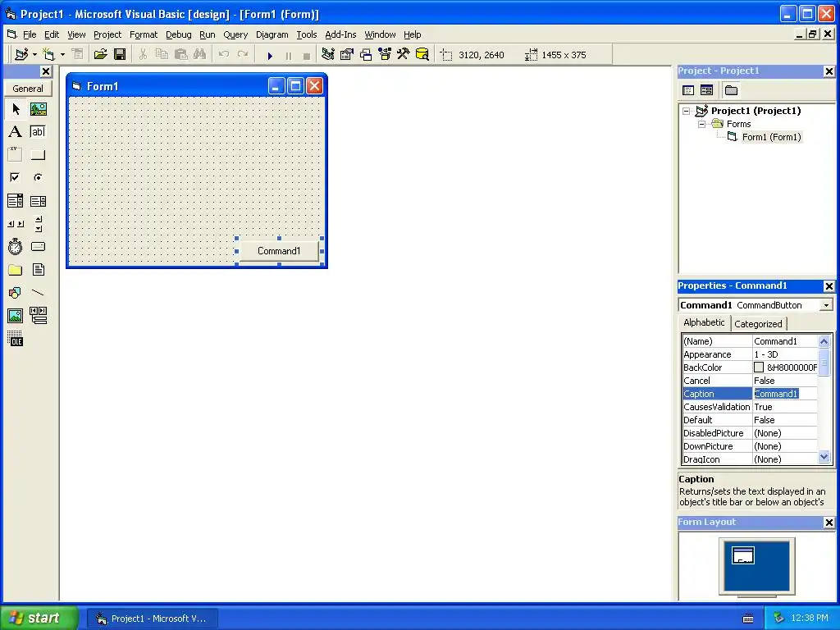Image resolution: width=840 pixels, height=630 pixels.
Task: Select the ComboBox control tool
Action: [16, 201]
